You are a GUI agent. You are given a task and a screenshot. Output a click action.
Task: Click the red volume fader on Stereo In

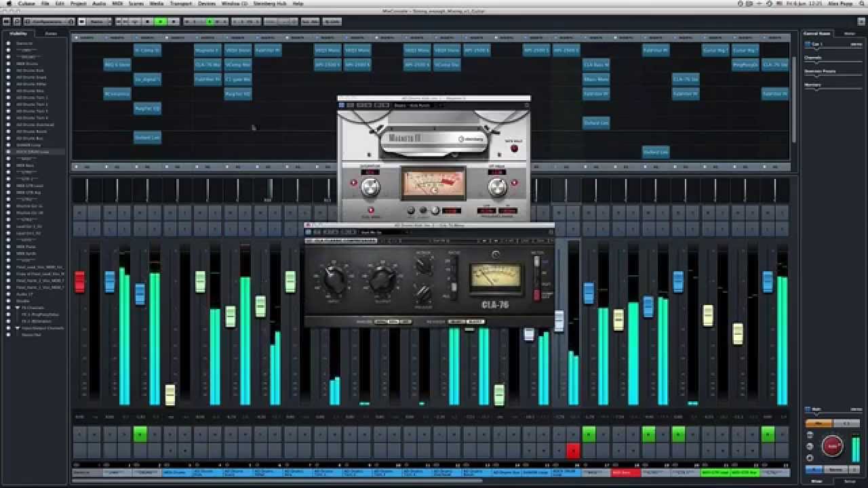coord(79,281)
